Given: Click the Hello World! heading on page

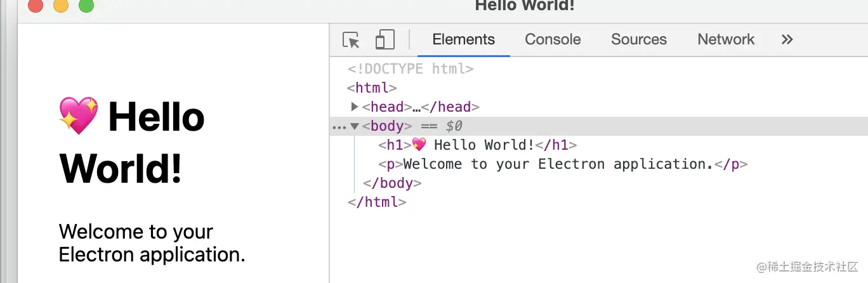Looking at the screenshot, I should click(131, 143).
